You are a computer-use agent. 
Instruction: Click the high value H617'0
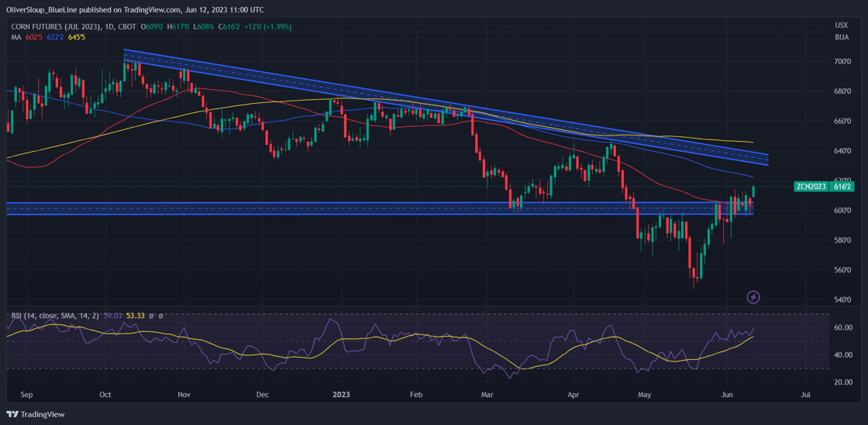click(x=177, y=26)
